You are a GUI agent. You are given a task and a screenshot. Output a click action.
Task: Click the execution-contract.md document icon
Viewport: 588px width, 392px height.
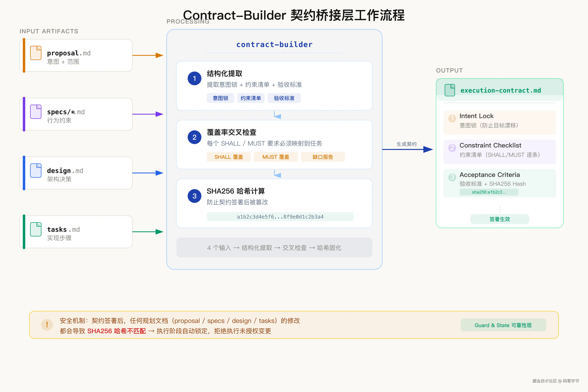pos(450,90)
